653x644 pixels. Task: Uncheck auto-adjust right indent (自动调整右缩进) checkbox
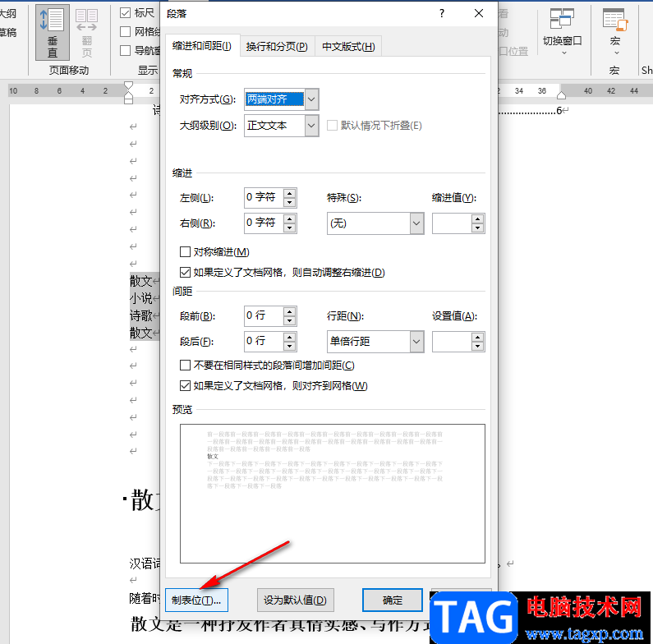(185, 273)
